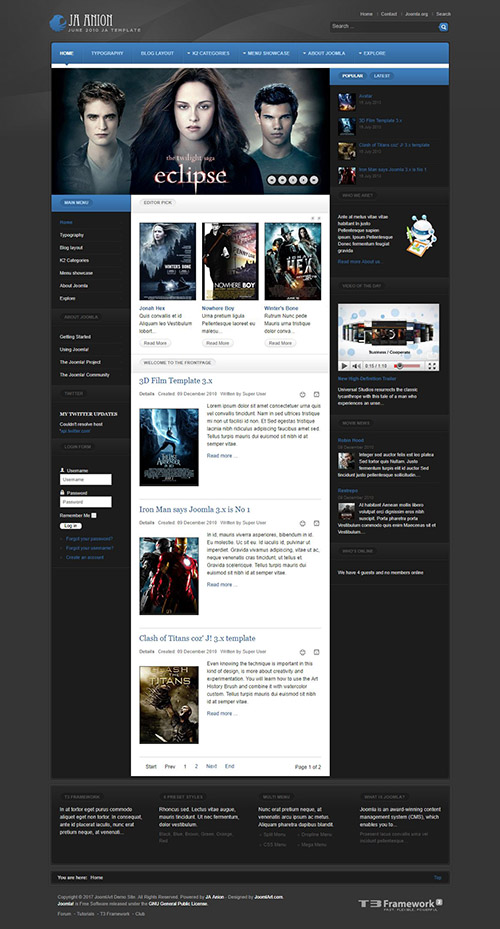Click Forgot your password link
This screenshot has height=929, width=500.
[x=89, y=539]
